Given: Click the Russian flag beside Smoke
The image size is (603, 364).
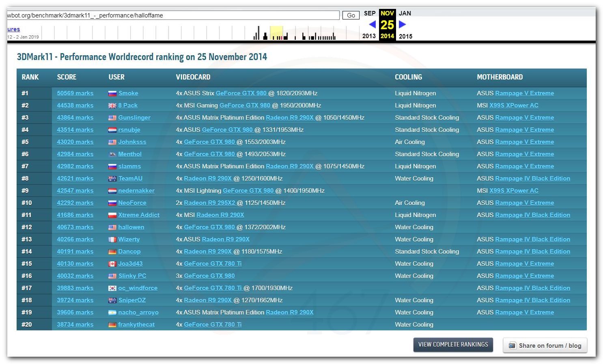Looking at the screenshot, I should (112, 93).
